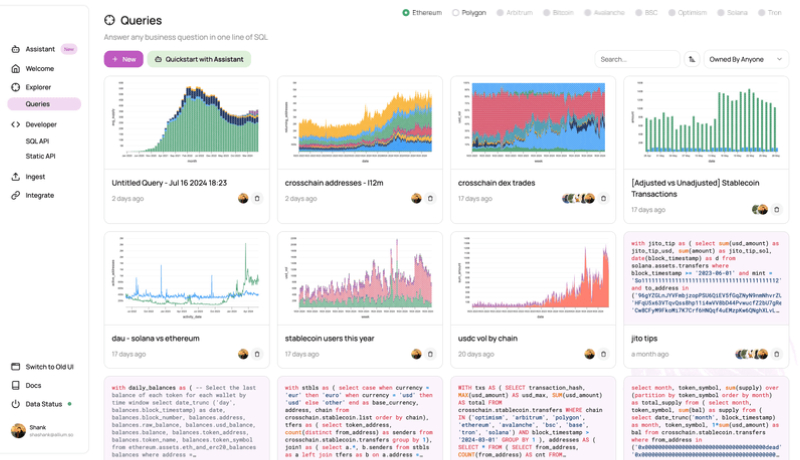The image size is (800, 460).
Task: Click the Search queries input field
Action: coord(636,59)
